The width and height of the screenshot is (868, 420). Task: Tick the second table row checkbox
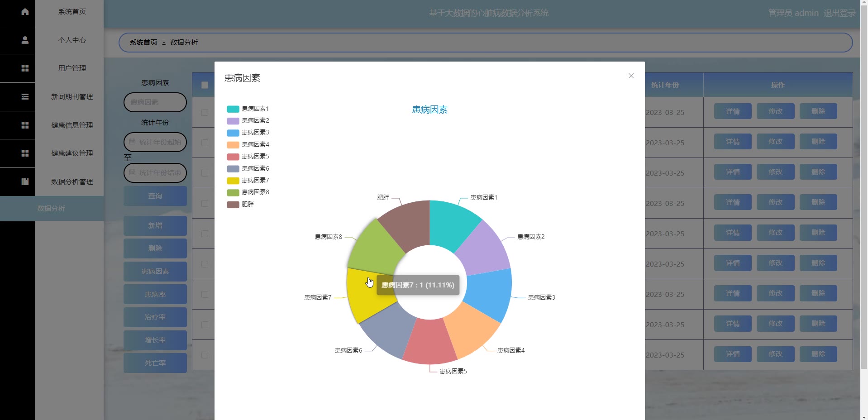(205, 143)
